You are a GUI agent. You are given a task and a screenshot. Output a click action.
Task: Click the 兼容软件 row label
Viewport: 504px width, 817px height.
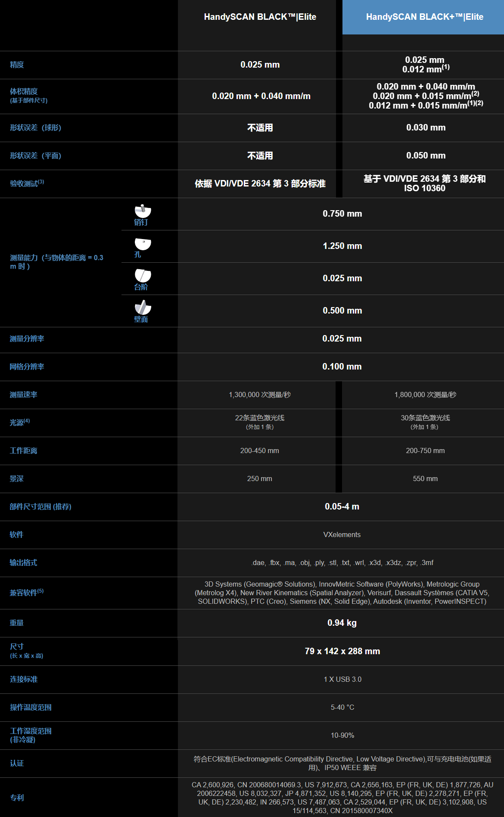pos(27,592)
